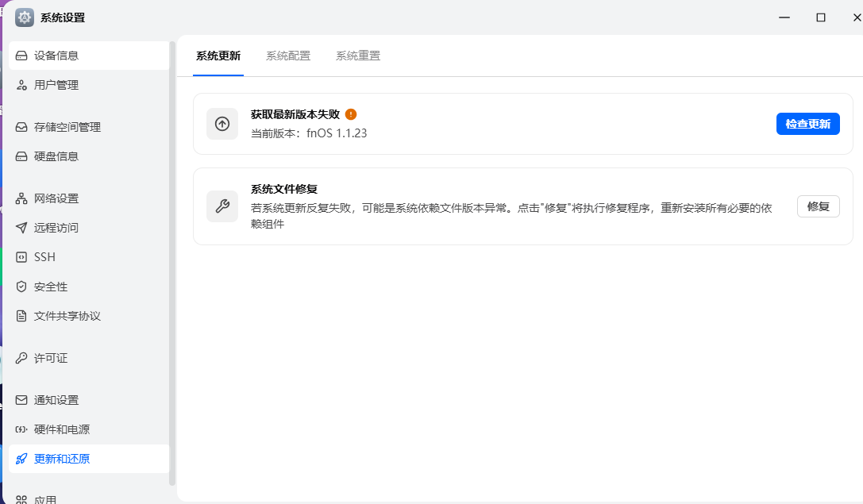This screenshot has width=863, height=504.
Task: Click the sidebar vertical scrollbar
Action: (172, 262)
